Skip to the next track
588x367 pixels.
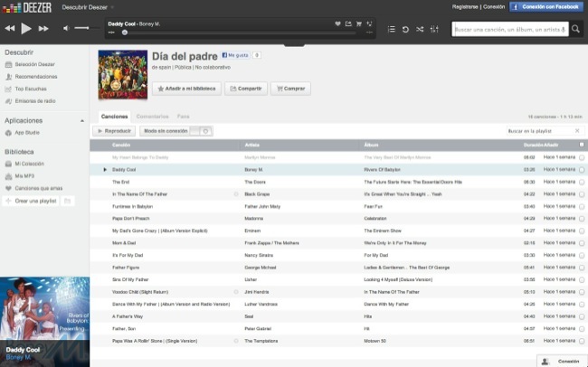pyautogui.click(x=43, y=29)
